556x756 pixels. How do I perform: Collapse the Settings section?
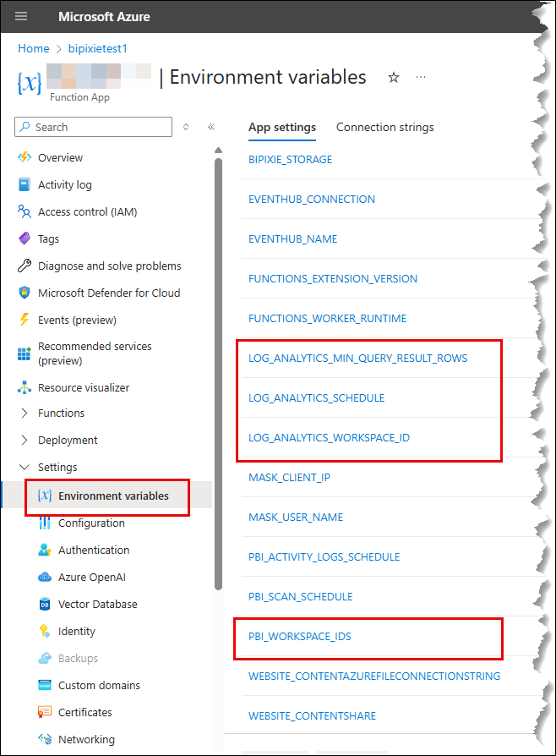point(24,467)
